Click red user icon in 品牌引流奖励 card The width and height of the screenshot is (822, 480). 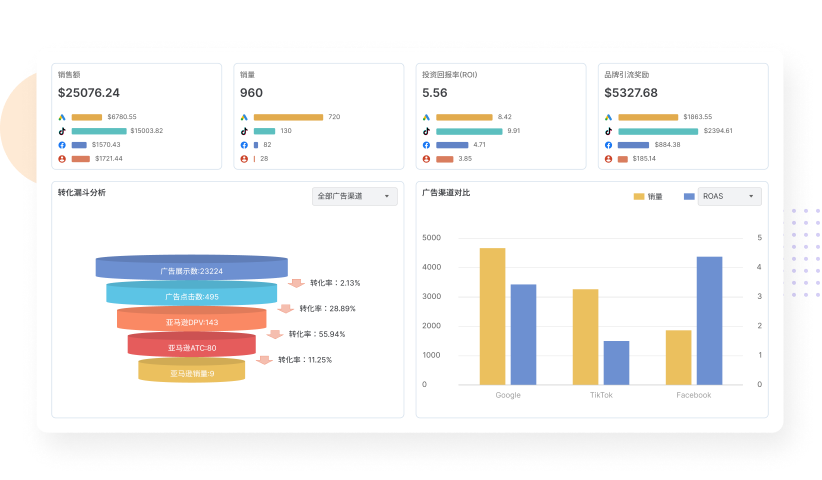coord(608,159)
